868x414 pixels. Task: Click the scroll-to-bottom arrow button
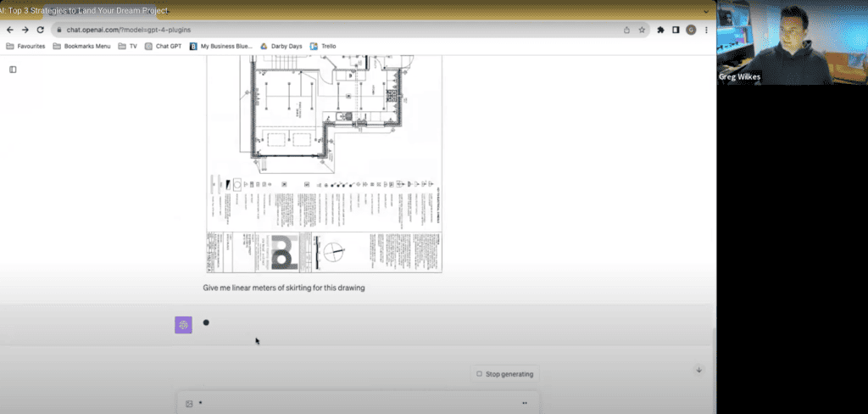tap(698, 370)
